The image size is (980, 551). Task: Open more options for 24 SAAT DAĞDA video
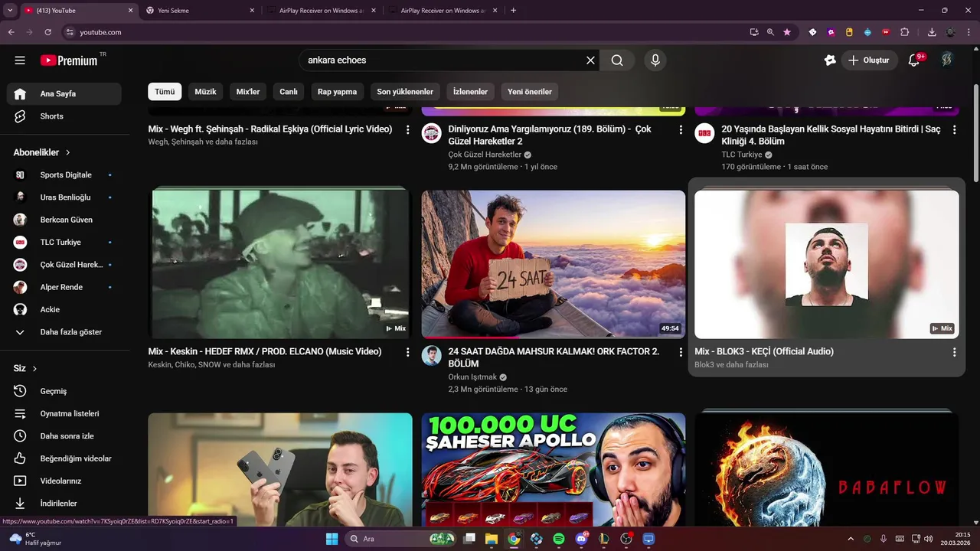pyautogui.click(x=681, y=352)
